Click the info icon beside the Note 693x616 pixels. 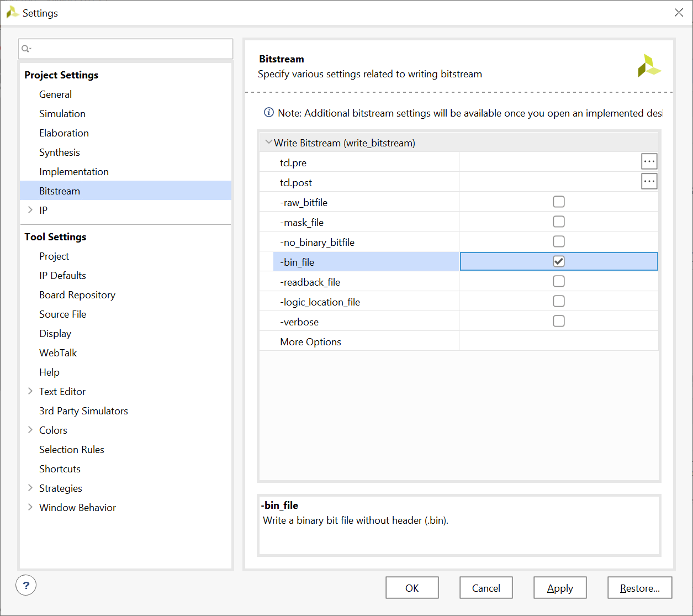click(269, 113)
